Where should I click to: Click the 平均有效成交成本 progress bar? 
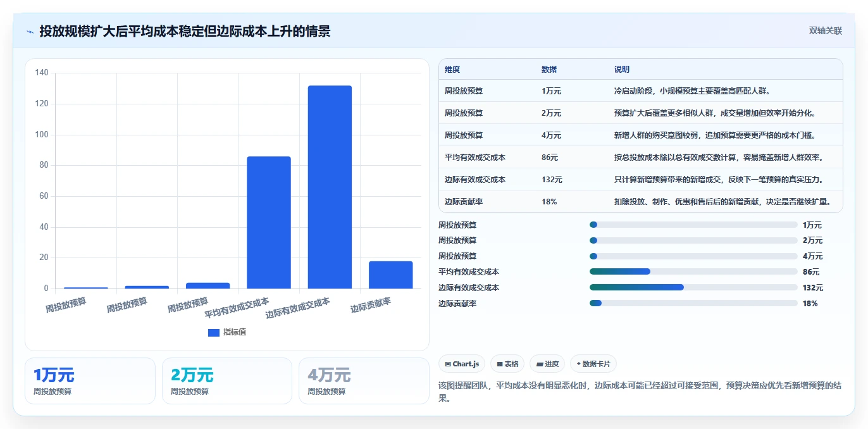(x=693, y=271)
